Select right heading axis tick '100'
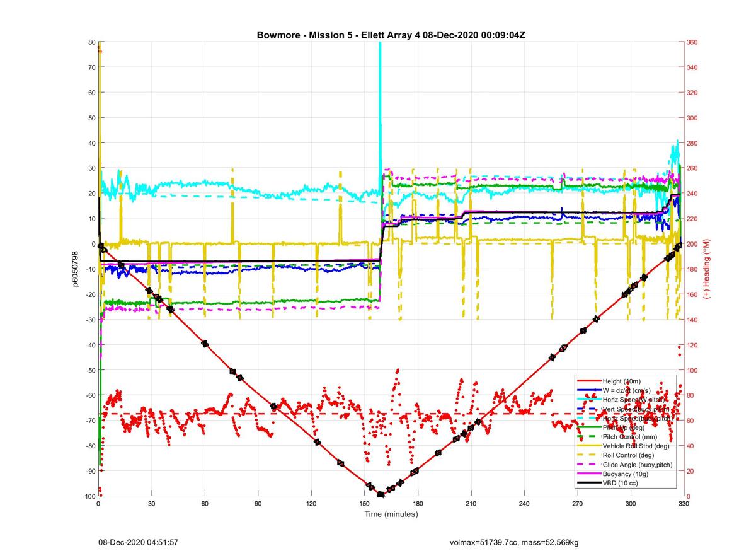Viewport: 756px width, 558px height. [692, 370]
